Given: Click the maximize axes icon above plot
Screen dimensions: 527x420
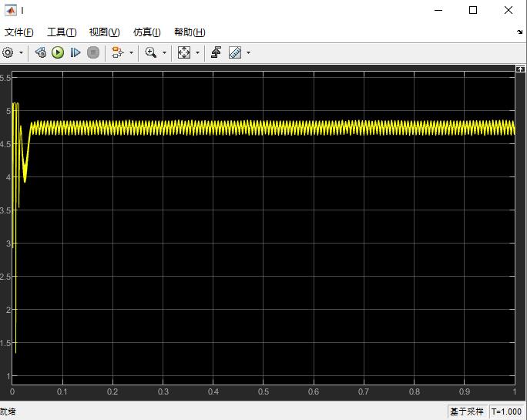Looking at the screenshot, I should coord(520,69).
